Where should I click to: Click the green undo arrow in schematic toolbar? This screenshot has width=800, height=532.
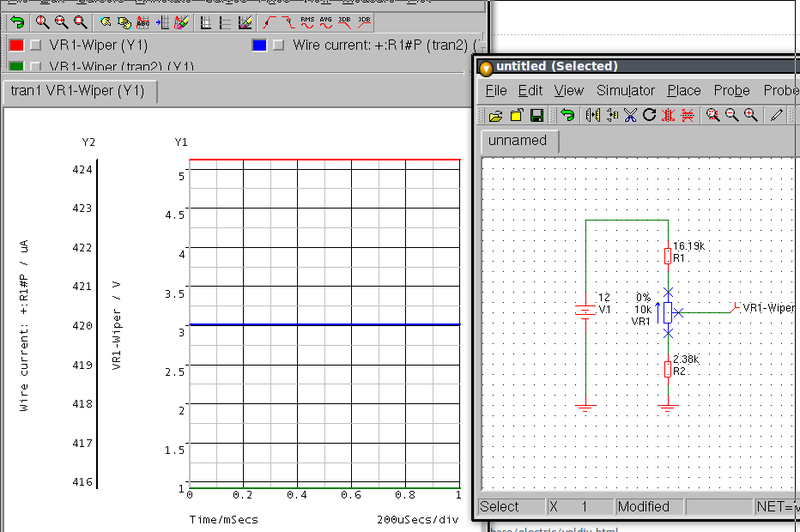coord(567,116)
